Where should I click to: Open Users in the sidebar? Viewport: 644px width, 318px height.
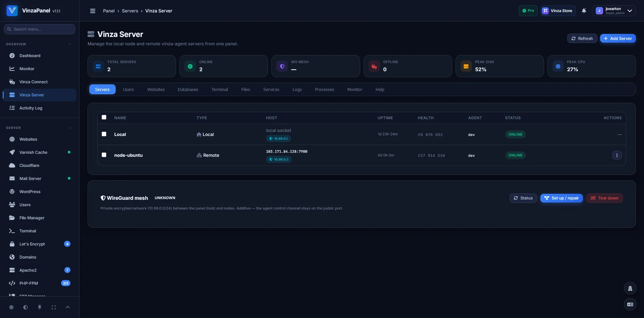pyautogui.click(x=40, y=205)
